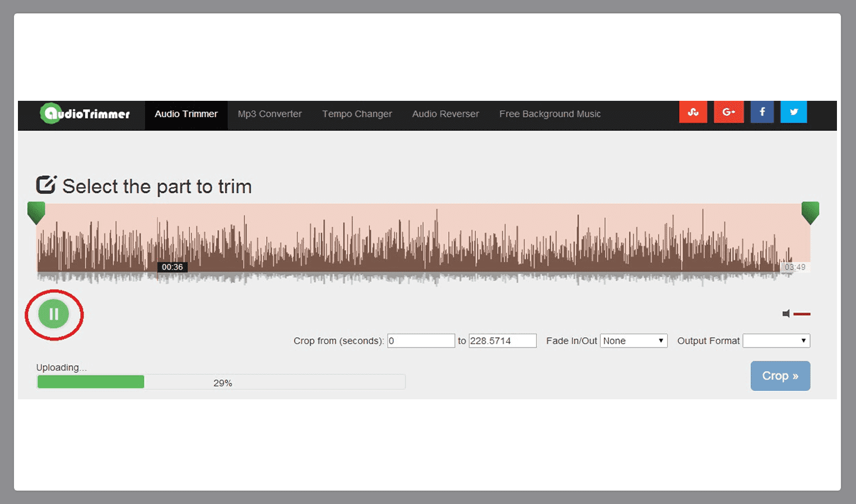This screenshot has height=504, width=856.
Task: Click the AudioTrimmer logo
Action: pyautogui.click(x=85, y=114)
